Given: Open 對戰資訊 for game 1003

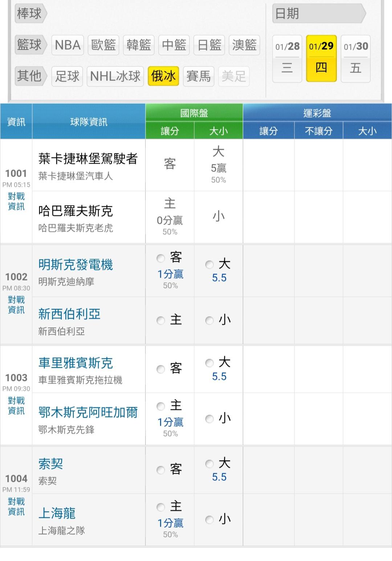Looking at the screenshot, I should click(16, 406).
